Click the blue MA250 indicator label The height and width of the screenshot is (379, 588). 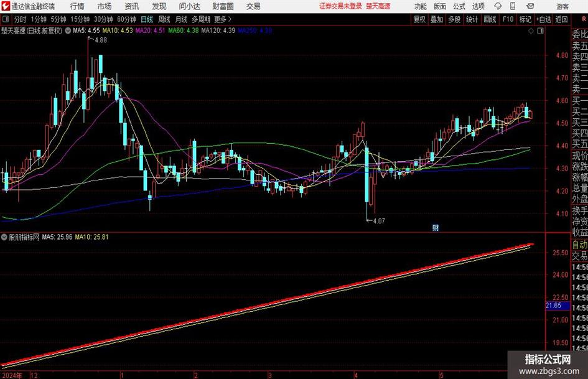coord(255,30)
